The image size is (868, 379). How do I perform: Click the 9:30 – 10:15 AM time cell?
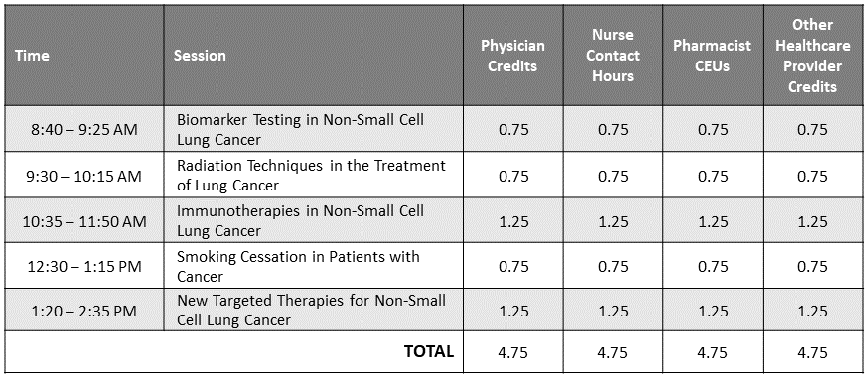coord(84,175)
